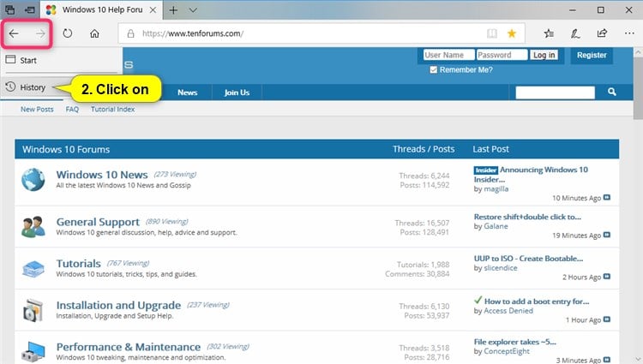This screenshot has height=364, width=643.
Task: Click the Log in button
Action: [x=544, y=55]
